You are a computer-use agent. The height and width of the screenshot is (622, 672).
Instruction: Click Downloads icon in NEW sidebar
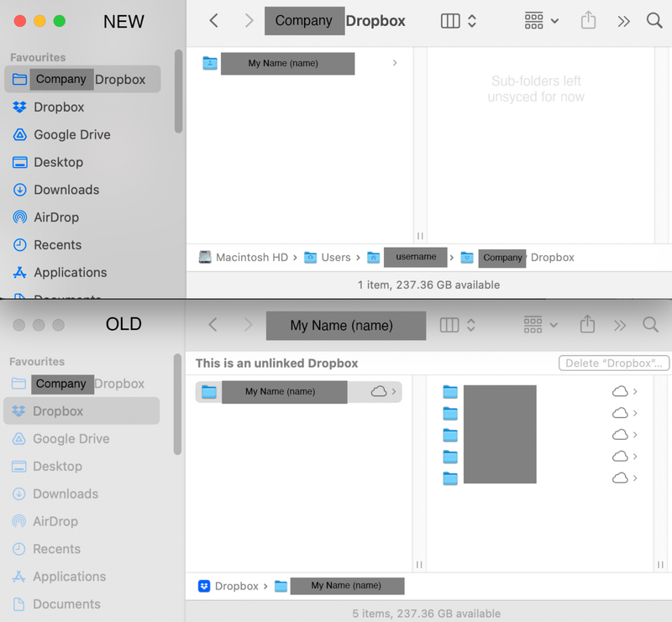coord(19,190)
